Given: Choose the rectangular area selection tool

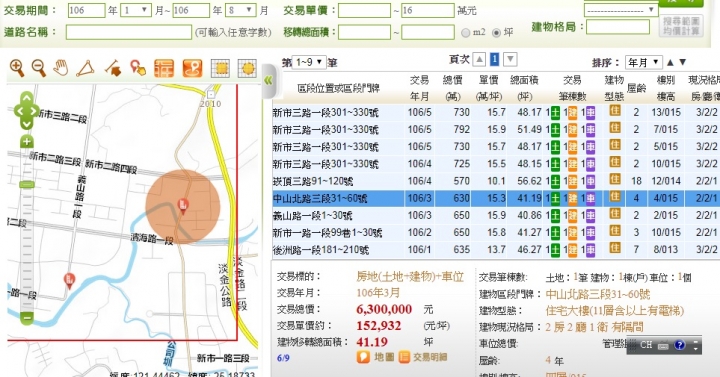Looking at the screenshot, I should (x=220, y=68).
